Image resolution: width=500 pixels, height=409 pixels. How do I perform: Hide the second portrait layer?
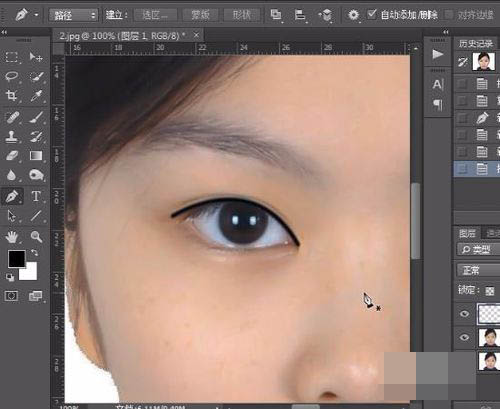(464, 337)
